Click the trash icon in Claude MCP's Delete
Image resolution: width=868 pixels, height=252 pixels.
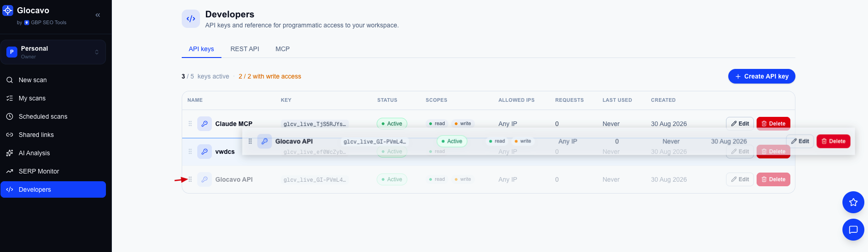tap(764, 124)
